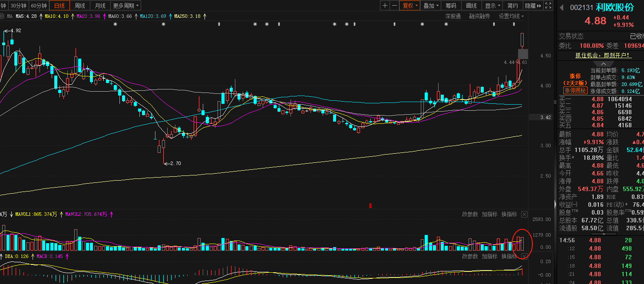The image size is (644, 284).
Task: Select the 周线 weekly chart tab
Action: coord(80,6)
